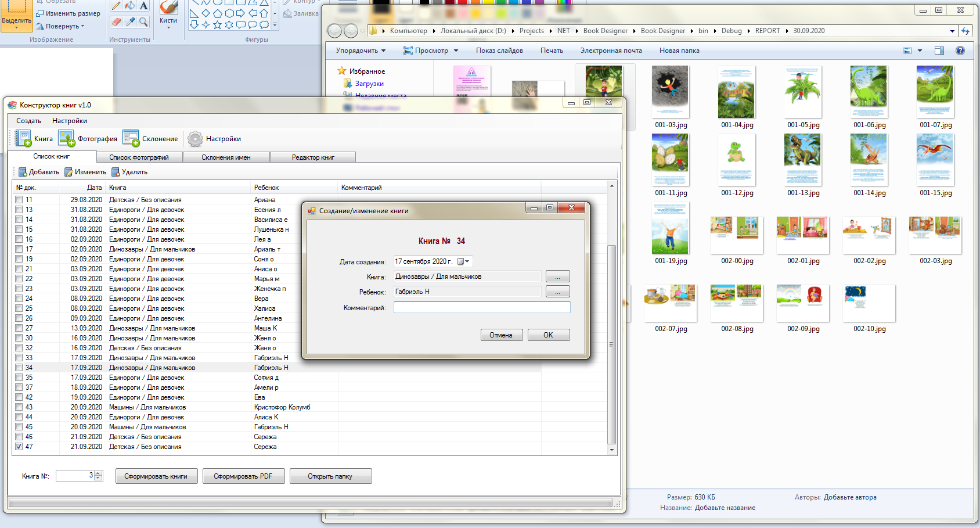Viewport: 980px width, 528px height.
Task: Open the Упорядочить dropdown in Explorer
Action: [361, 51]
